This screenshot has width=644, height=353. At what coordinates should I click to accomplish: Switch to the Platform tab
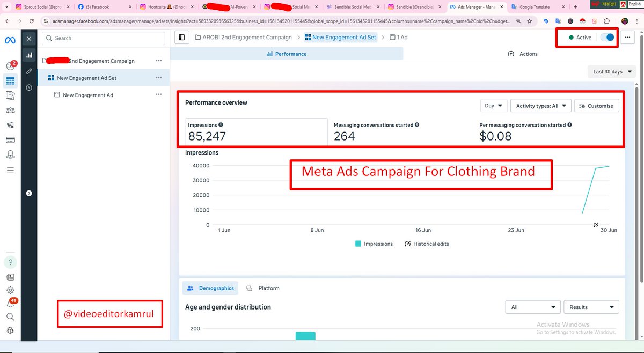pos(262,288)
